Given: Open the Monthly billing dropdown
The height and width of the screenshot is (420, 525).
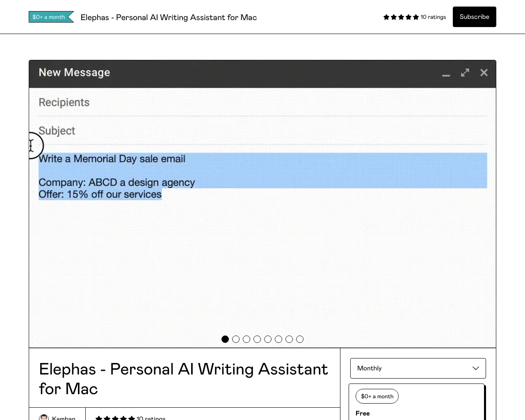Looking at the screenshot, I should point(418,368).
